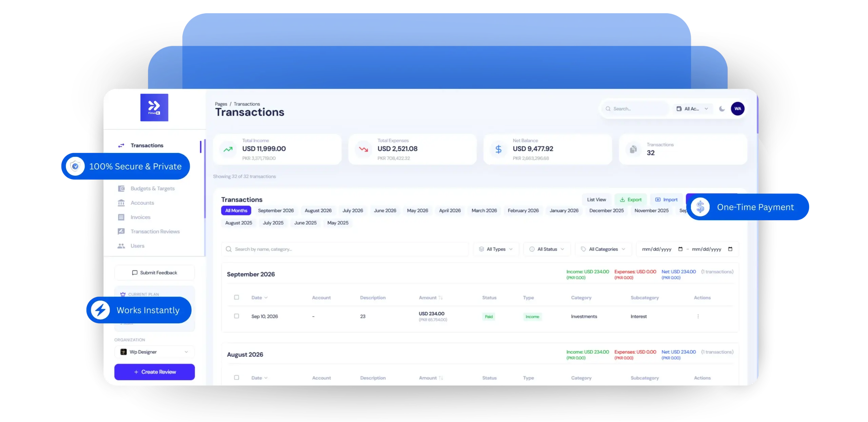This screenshot has width=868, height=422.
Task: Open the All Categories dropdown
Action: pyautogui.click(x=603, y=249)
